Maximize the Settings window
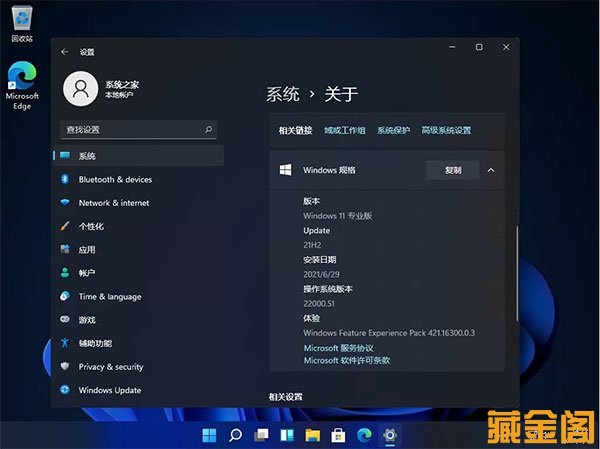 point(479,47)
